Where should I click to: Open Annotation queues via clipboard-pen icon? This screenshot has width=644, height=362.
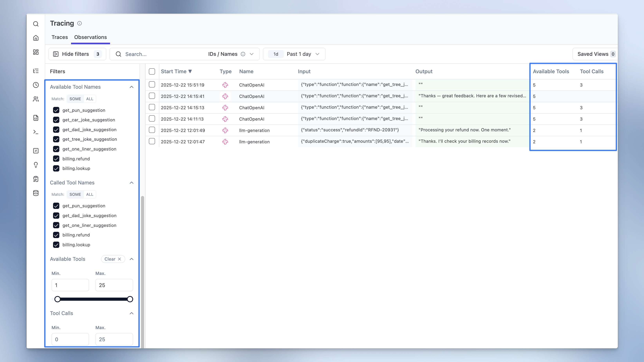pyautogui.click(x=36, y=179)
